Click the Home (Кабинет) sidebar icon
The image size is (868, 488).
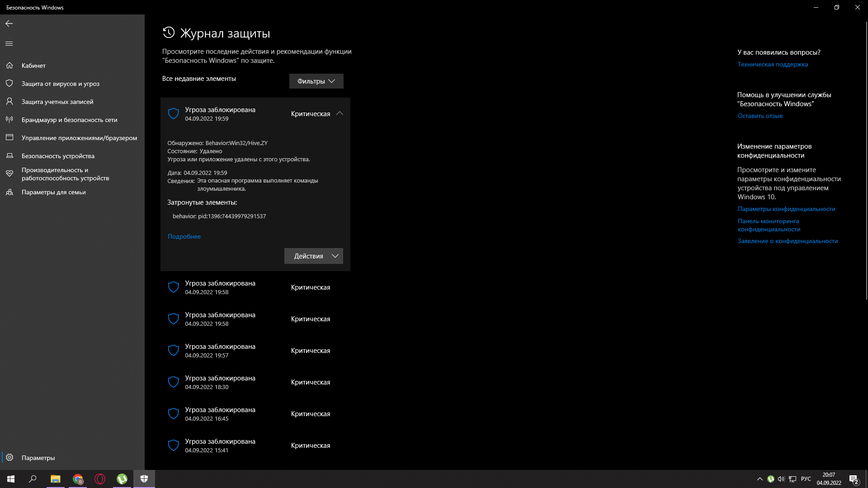pos(9,65)
